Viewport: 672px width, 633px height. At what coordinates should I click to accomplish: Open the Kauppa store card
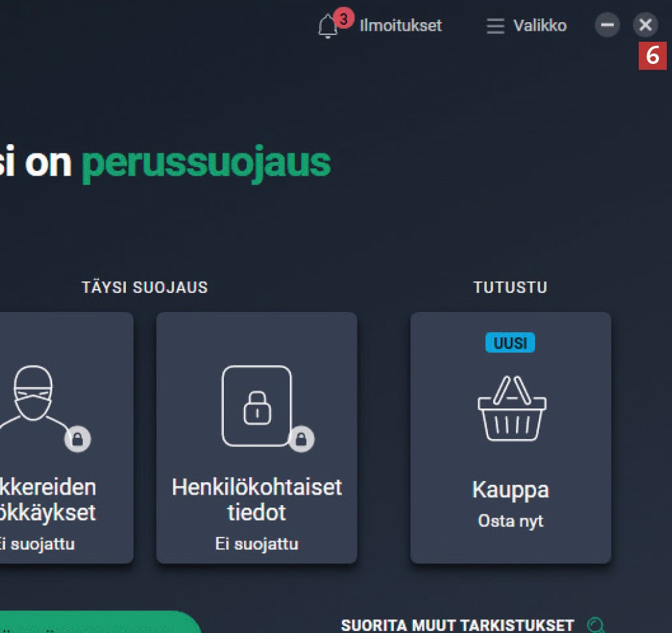point(510,438)
